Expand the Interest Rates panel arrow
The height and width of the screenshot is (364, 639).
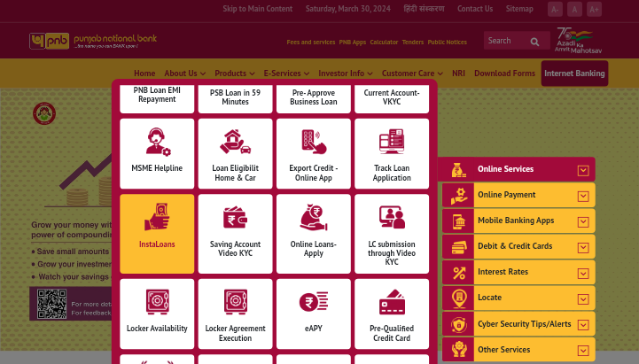pos(582,273)
